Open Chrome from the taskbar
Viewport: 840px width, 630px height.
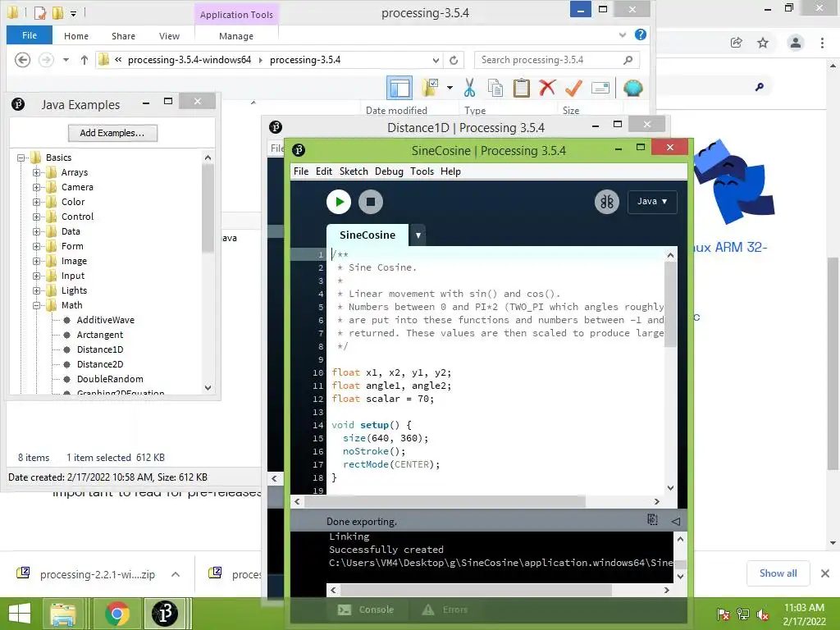116,614
